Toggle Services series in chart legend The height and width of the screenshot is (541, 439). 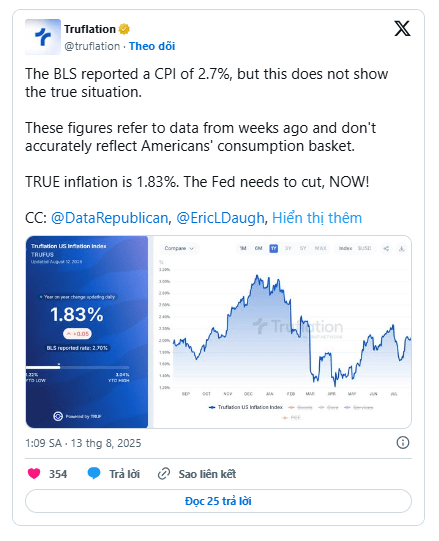359,407
